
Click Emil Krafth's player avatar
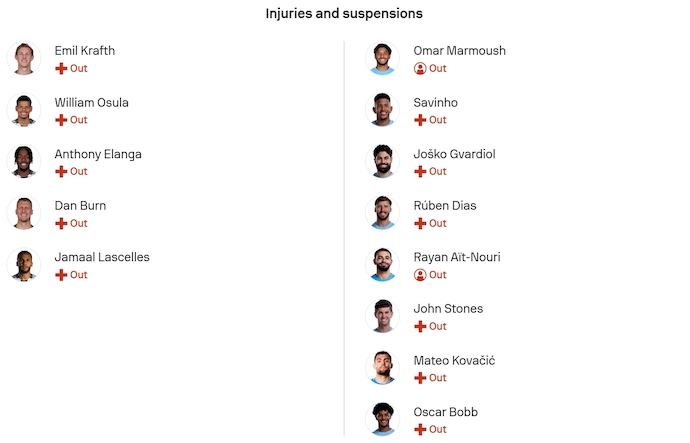coord(23,59)
